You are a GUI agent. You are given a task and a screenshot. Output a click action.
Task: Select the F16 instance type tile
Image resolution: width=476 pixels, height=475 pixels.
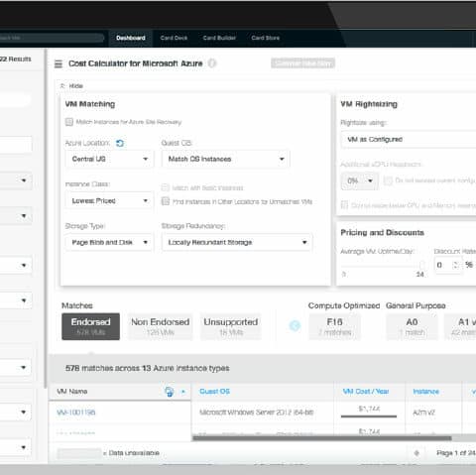click(x=334, y=326)
